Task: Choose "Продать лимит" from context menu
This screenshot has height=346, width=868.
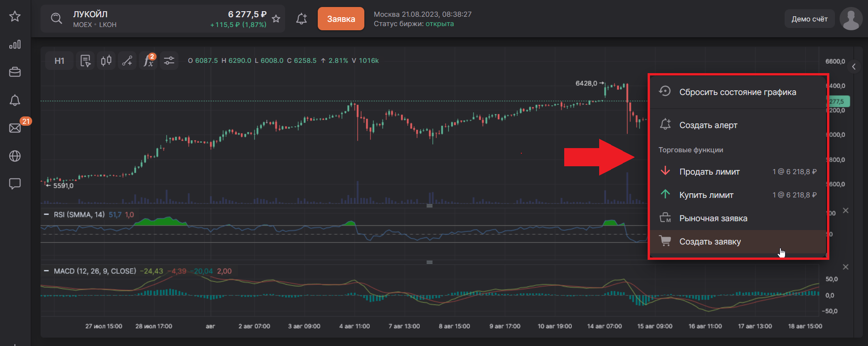Action: (709, 172)
